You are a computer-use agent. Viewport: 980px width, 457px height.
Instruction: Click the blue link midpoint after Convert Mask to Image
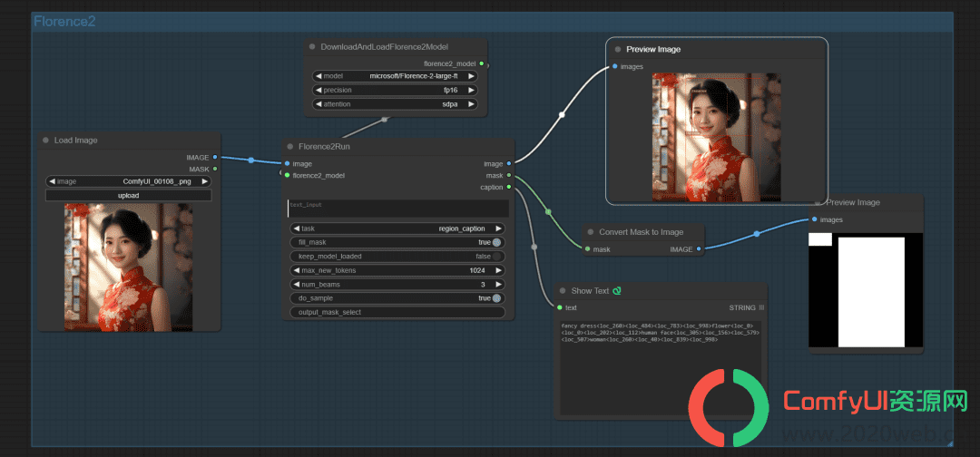point(756,234)
